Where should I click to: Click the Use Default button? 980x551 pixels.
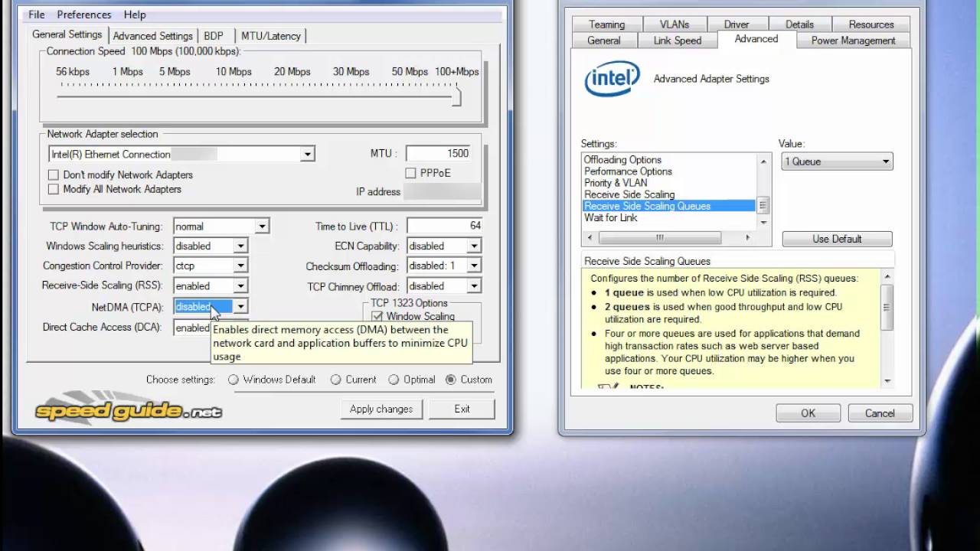pos(837,239)
